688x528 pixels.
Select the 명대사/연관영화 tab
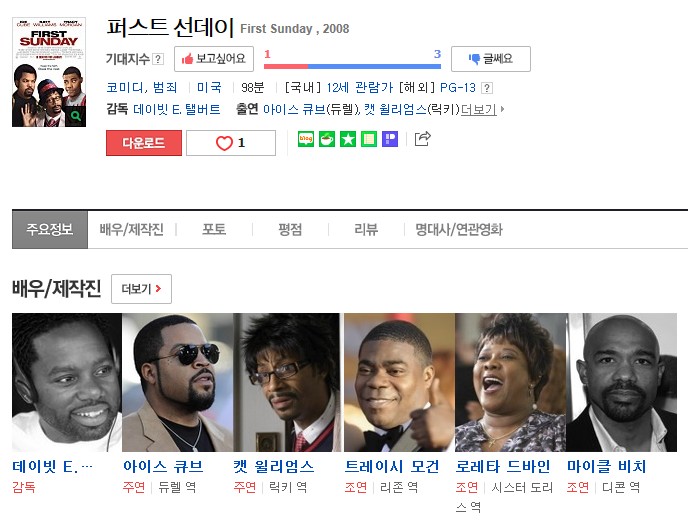point(459,229)
